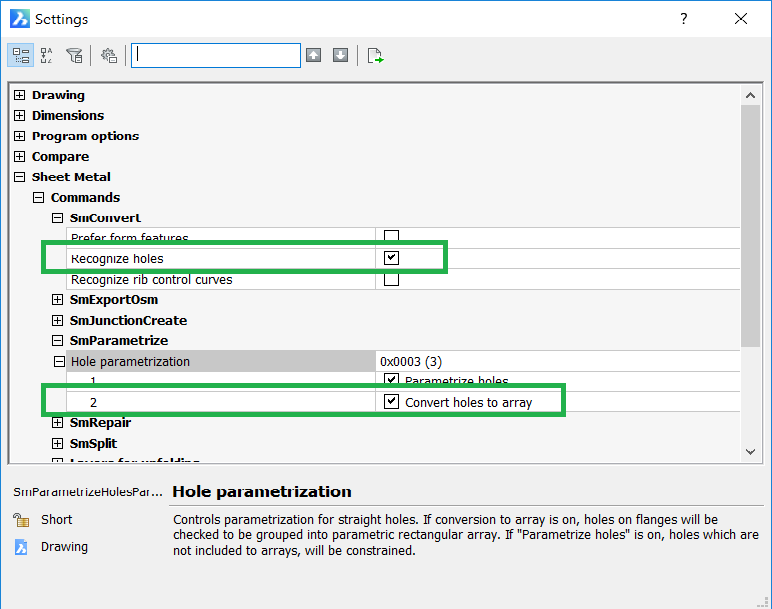The image size is (772, 609).
Task: Uncheck the Recognize holes checkbox
Action: (x=392, y=258)
